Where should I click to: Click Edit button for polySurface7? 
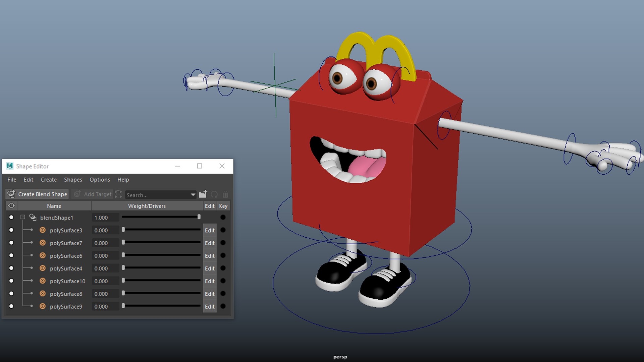(210, 243)
